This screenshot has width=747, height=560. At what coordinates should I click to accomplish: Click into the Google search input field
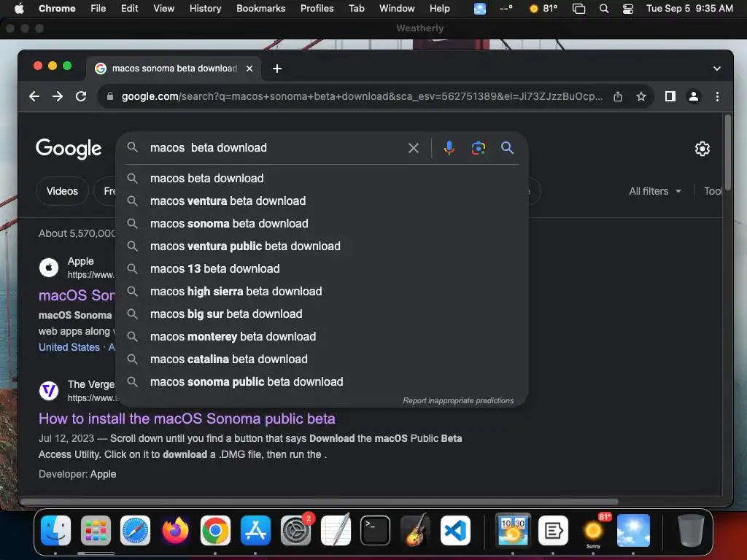pyautogui.click(x=275, y=148)
